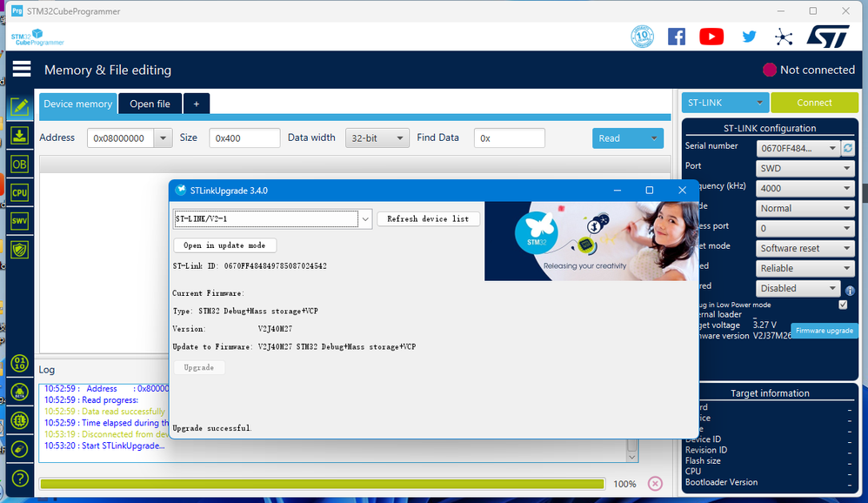
Task: Open the ST community network icon
Action: [x=784, y=37]
